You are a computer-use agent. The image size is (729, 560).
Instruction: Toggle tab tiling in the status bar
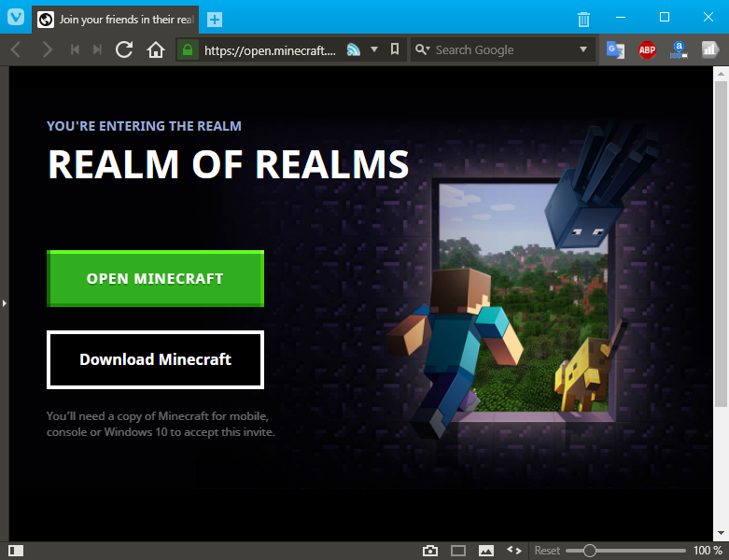coord(458,551)
